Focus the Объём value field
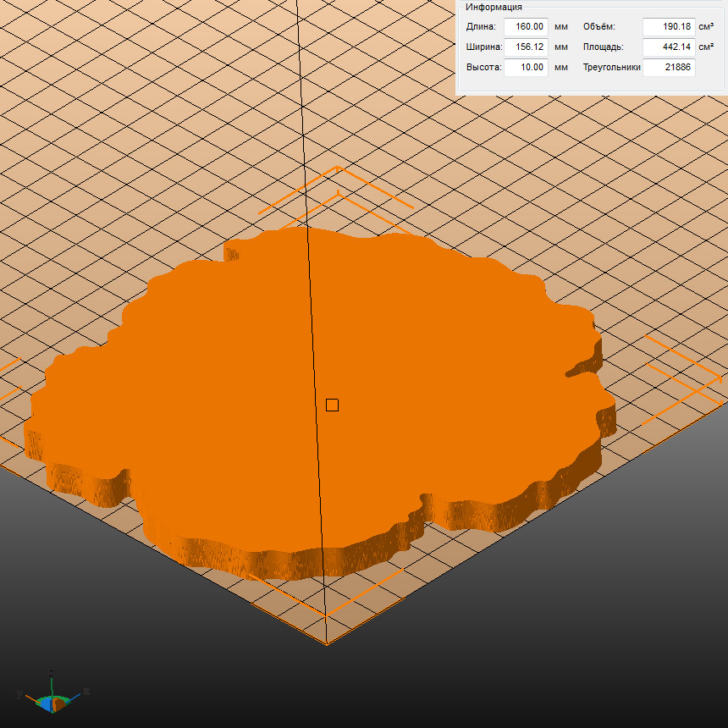728x728 pixels. [x=668, y=26]
